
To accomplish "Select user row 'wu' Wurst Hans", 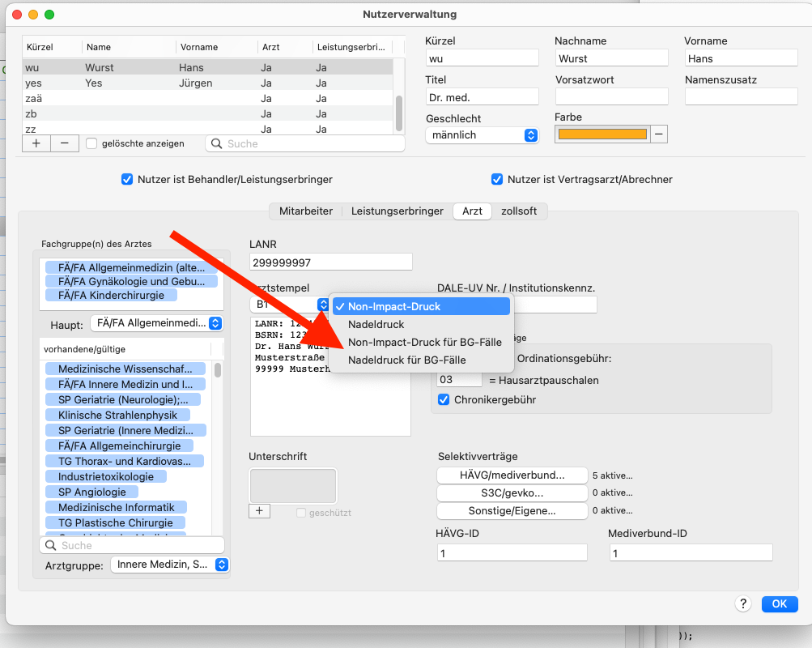I will click(208, 67).
